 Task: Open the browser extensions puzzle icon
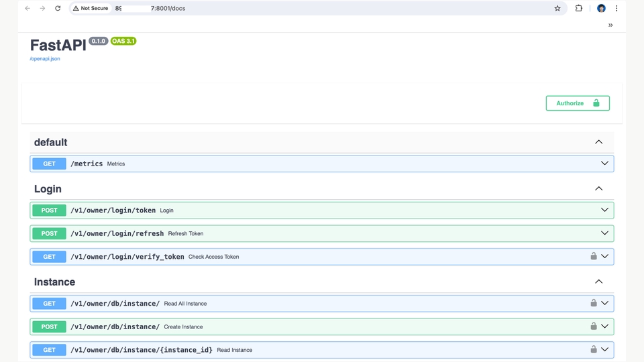coord(579,8)
